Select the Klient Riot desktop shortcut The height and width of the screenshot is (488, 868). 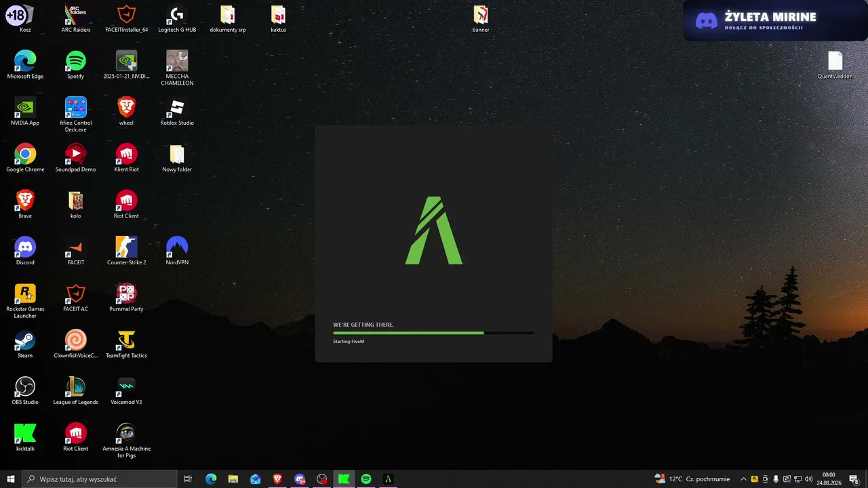[x=127, y=158]
